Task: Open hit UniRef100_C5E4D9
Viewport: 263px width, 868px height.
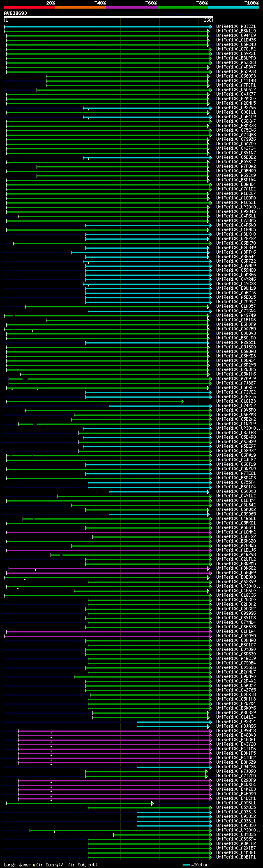Action: point(236,117)
